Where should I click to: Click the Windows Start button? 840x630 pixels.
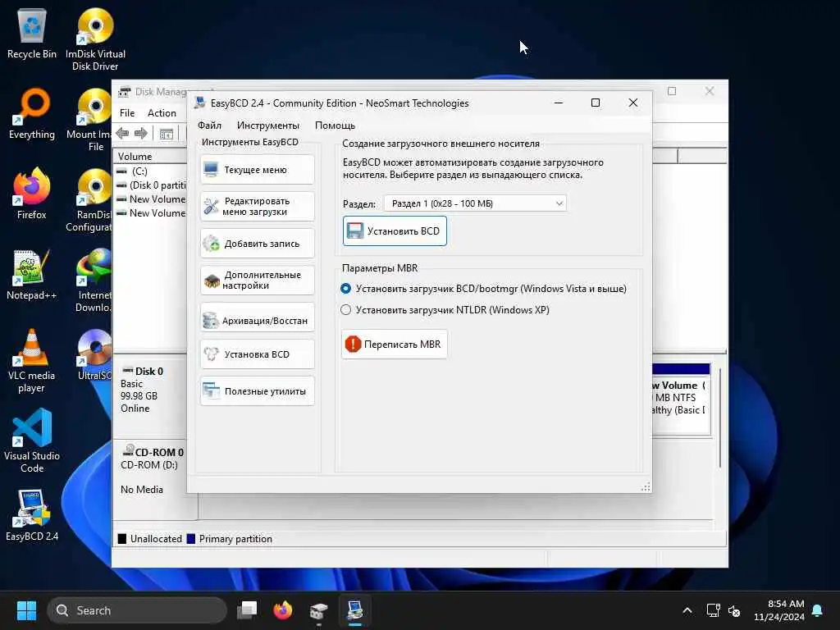(x=26, y=610)
